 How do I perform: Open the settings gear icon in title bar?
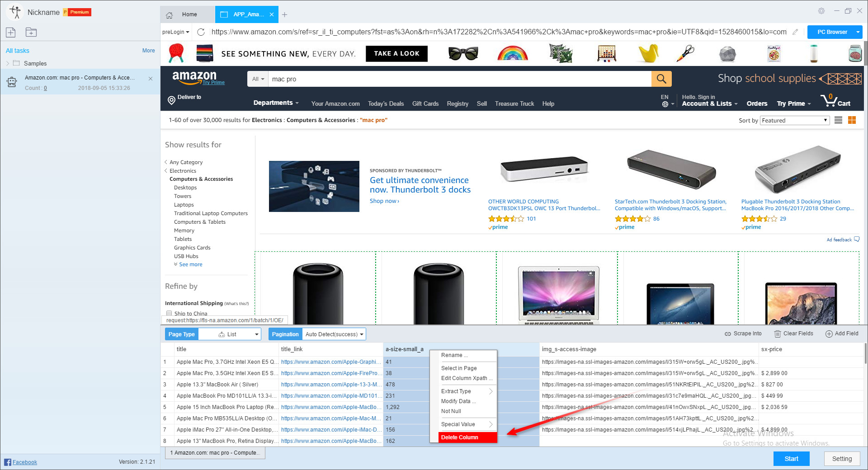pyautogui.click(x=821, y=11)
